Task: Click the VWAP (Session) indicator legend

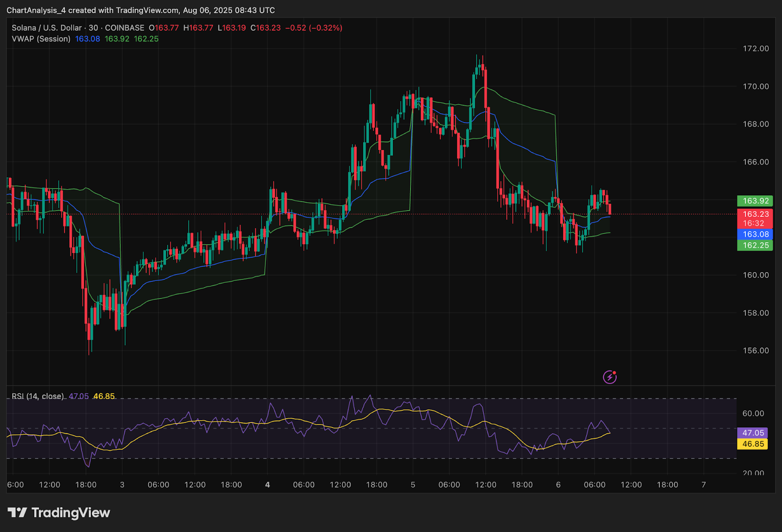Action: (41, 39)
